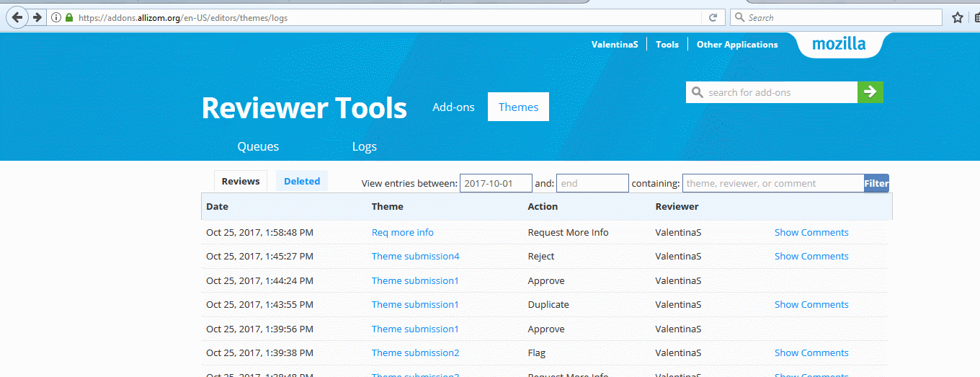Click the 'Request More Info' action cell
The image size is (980, 377).
(x=568, y=232)
